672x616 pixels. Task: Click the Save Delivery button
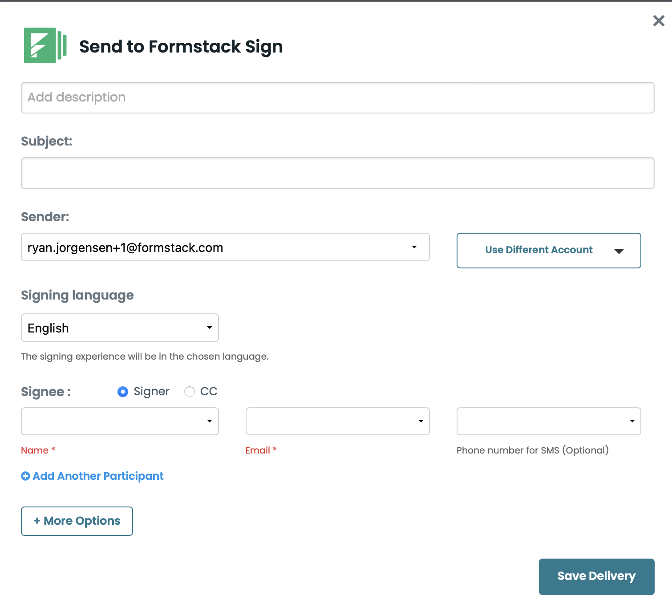pos(596,576)
